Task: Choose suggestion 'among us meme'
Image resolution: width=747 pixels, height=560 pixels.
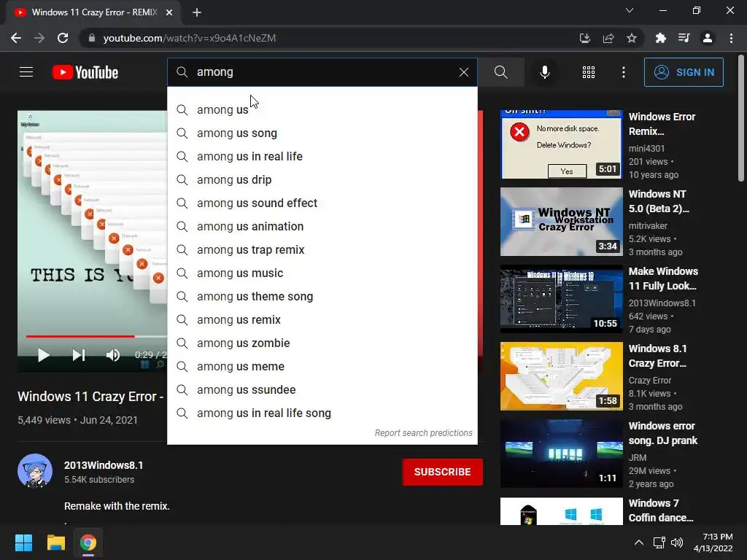Action: pyautogui.click(x=322, y=366)
